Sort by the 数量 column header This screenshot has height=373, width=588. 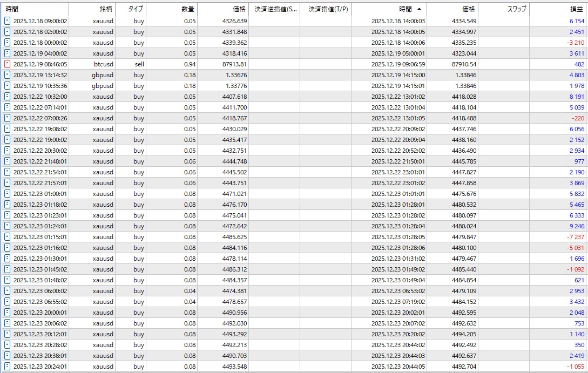[x=188, y=9]
